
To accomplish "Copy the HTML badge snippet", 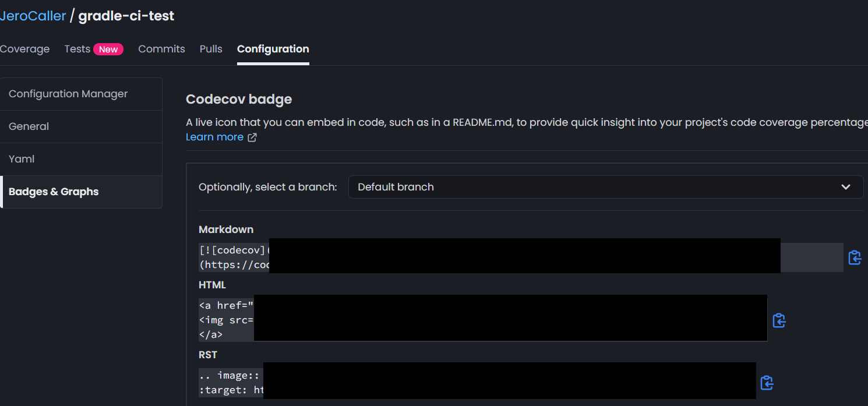I will 779,320.
